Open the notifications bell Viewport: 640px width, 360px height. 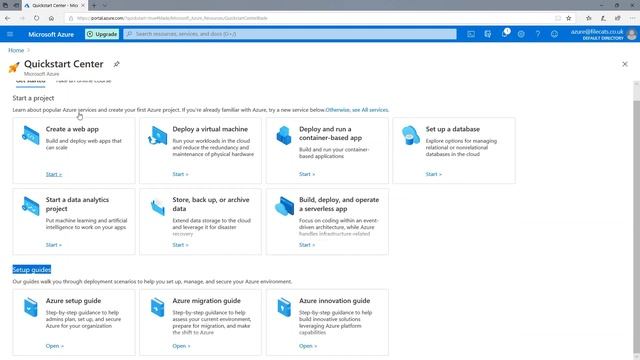[505, 34]
